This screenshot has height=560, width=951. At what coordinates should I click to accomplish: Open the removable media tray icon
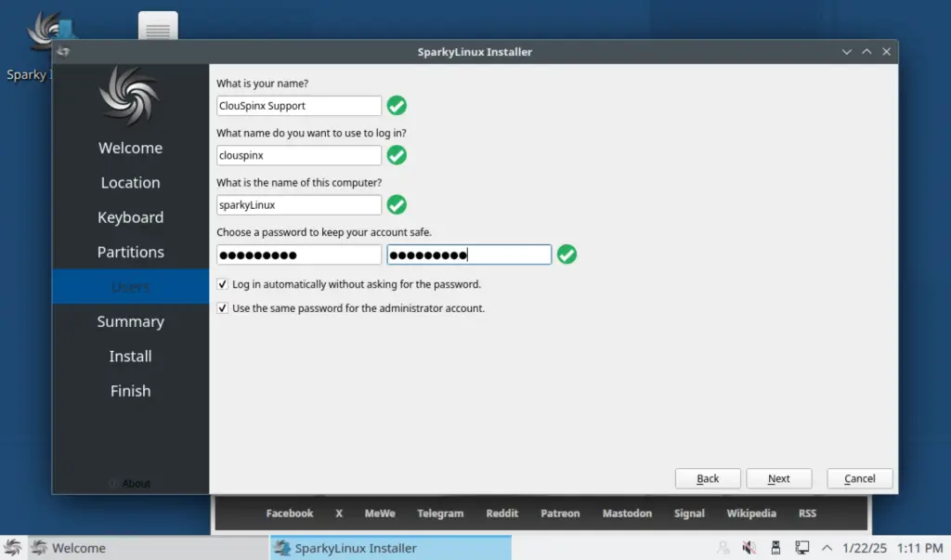775,548
